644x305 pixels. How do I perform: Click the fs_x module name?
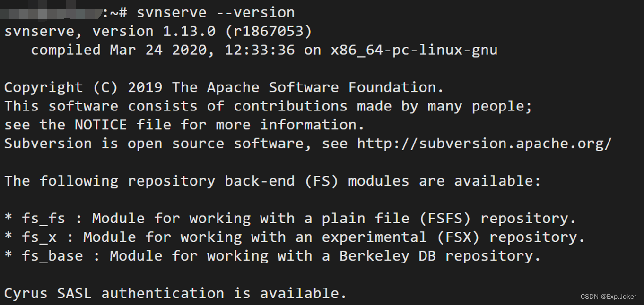pos(39,237)
